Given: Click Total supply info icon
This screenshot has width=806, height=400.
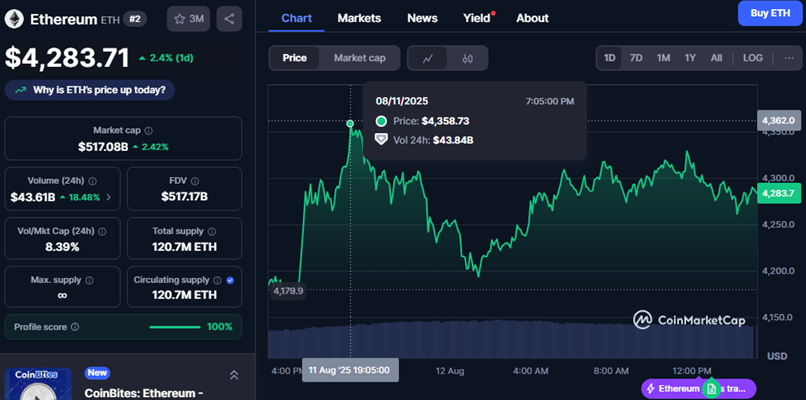Looking at the screenshot, I should [x=212, y=231].
